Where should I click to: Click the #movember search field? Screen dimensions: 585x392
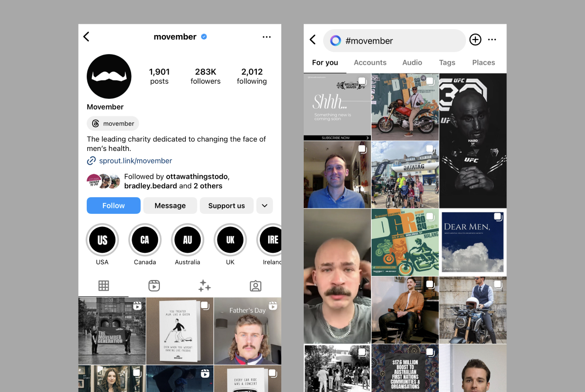coord(394,40)
